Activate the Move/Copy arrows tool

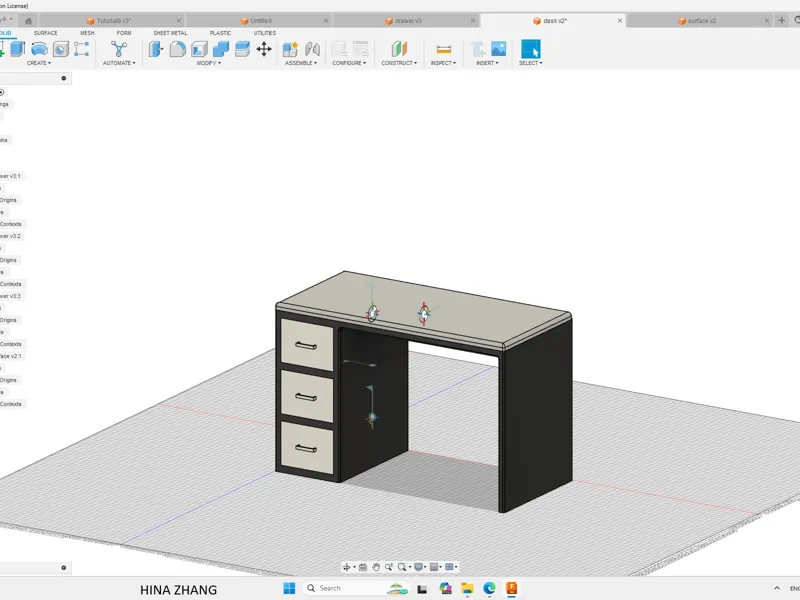264,49
